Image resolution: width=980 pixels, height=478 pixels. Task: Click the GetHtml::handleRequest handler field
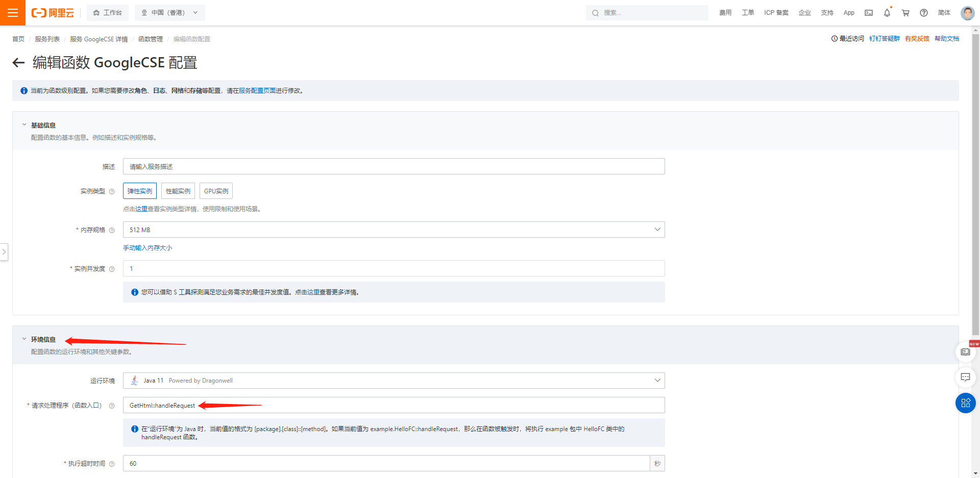(x=394, y=405)
